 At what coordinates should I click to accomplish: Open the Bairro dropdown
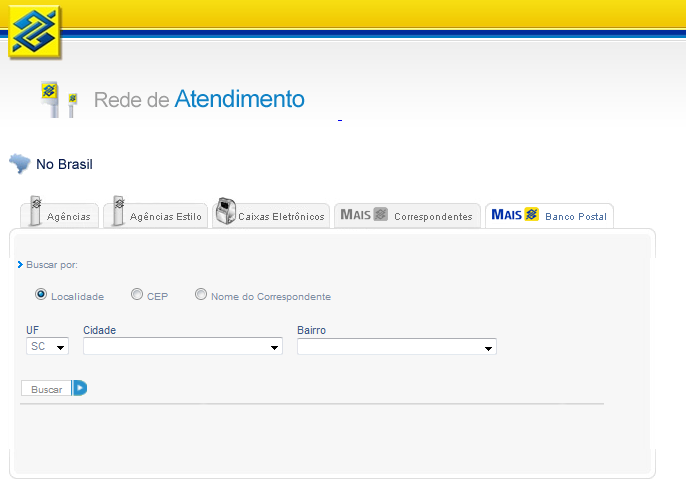tap(397, 347)
